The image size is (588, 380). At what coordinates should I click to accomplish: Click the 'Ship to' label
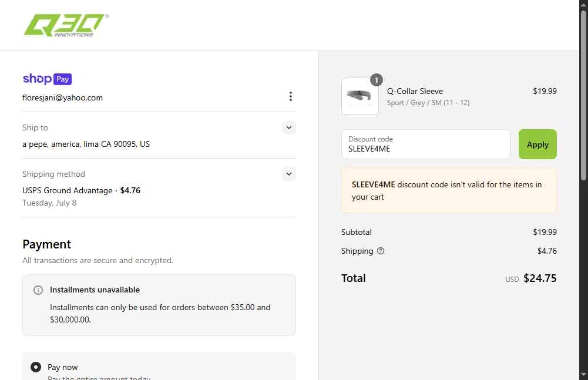pos(35,127)
